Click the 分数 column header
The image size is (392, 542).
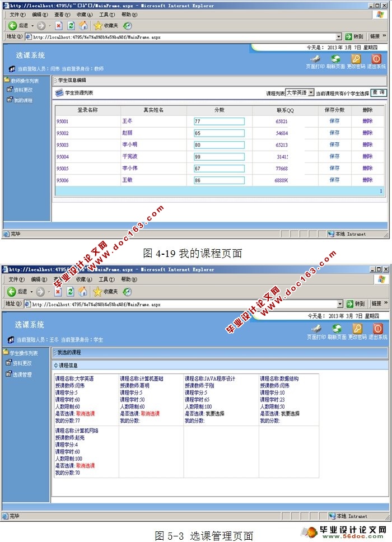tap(219, 110)
